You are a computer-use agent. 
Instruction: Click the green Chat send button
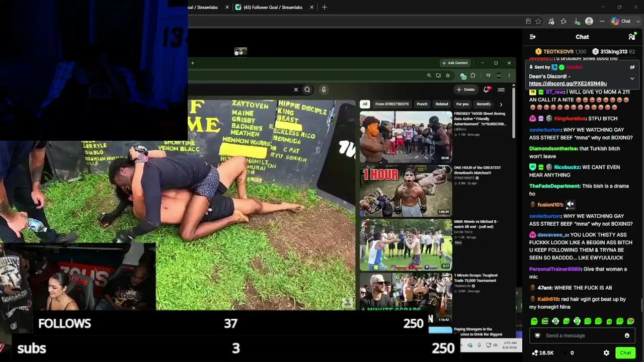click(x=625, y=353)
